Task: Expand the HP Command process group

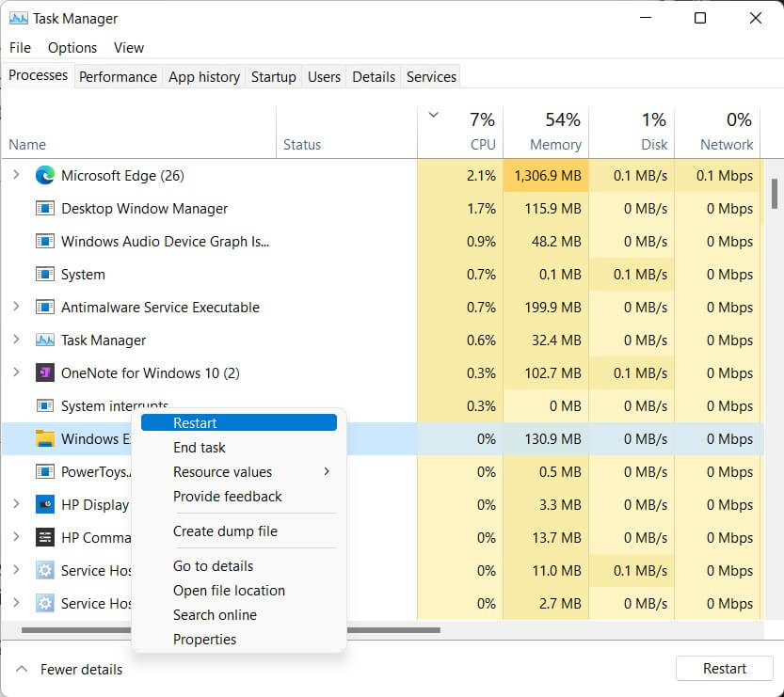Action: point(16,536)
